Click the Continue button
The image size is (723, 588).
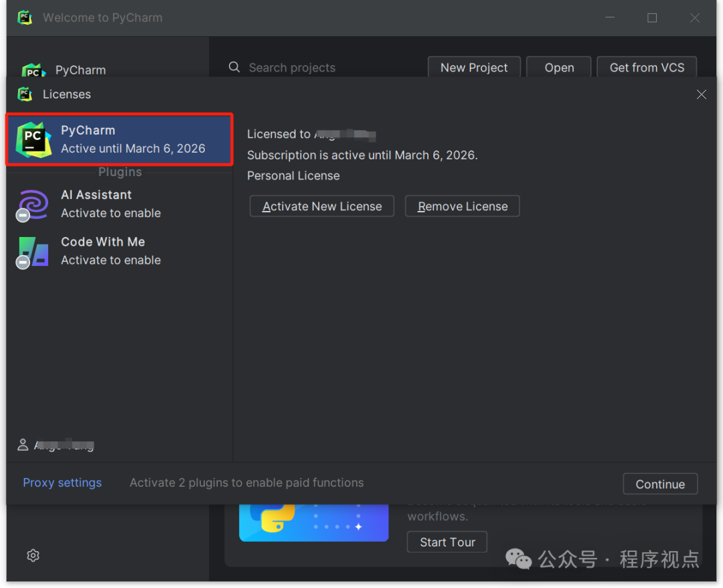(x=660, y=484)
